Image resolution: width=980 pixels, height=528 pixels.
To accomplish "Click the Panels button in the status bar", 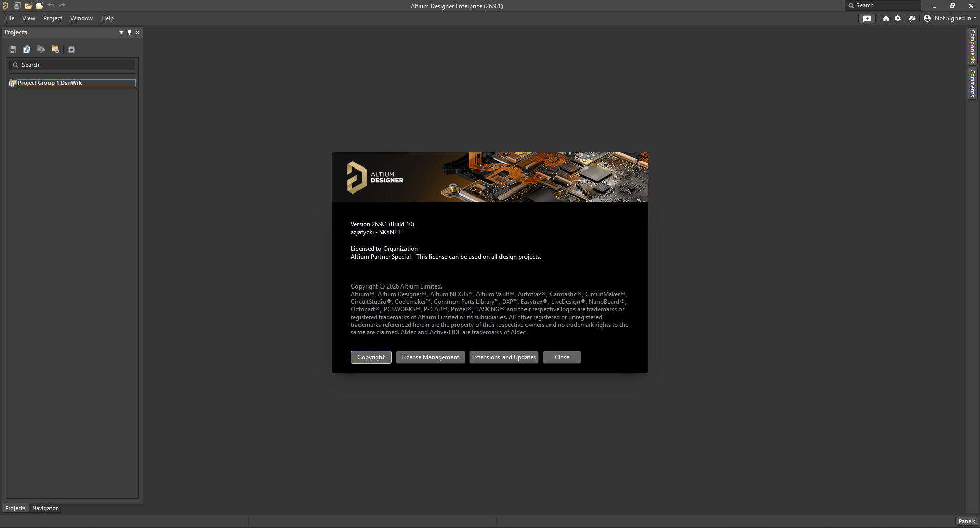I will coord(967,521).
